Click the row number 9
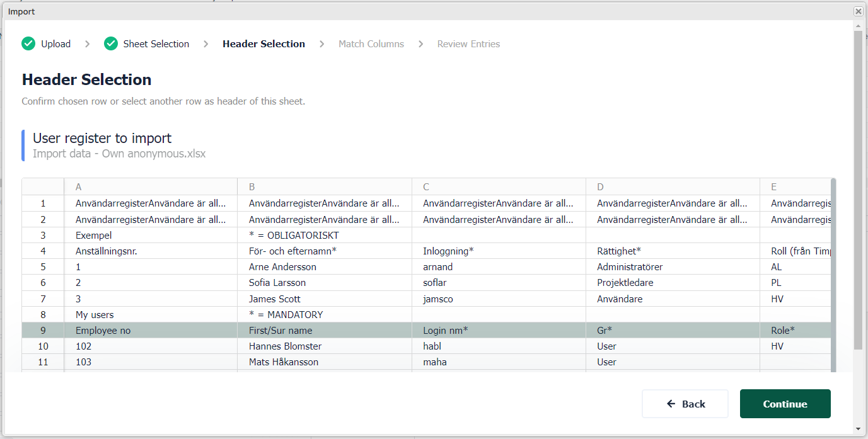This screenshot has width=868, height=439. click(x=43, y=330)
